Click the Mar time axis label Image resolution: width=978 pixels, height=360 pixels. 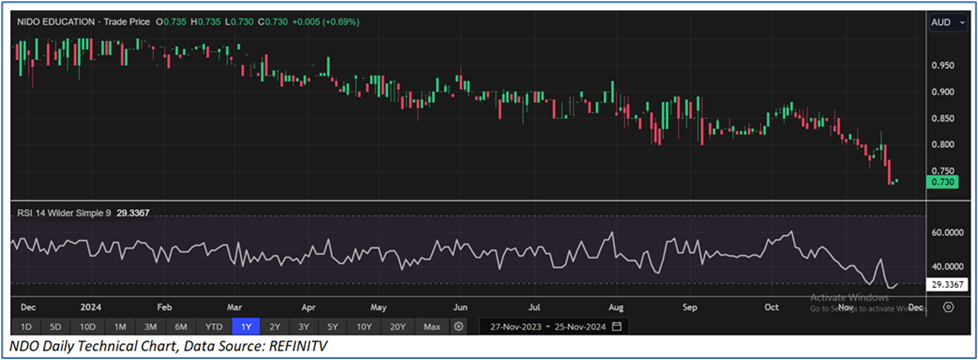pyautogui.click(x=235, y=308)
